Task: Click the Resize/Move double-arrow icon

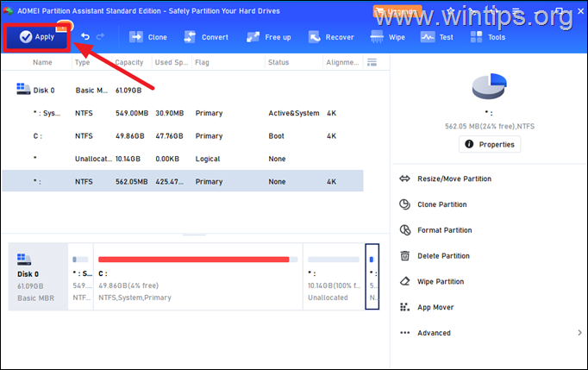Action: pos(404,179)
